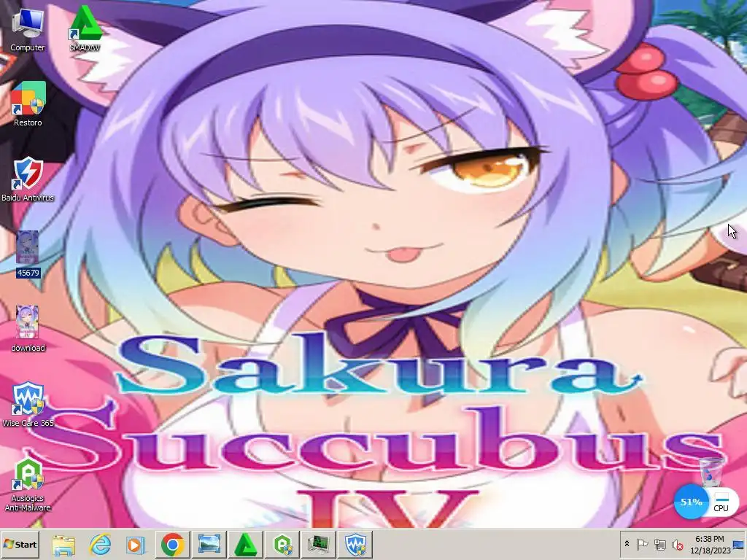Select the download image file
Image resolution: width=747 pixels, height=560 pixels.
pyautogui.click(x=28, y=329)
